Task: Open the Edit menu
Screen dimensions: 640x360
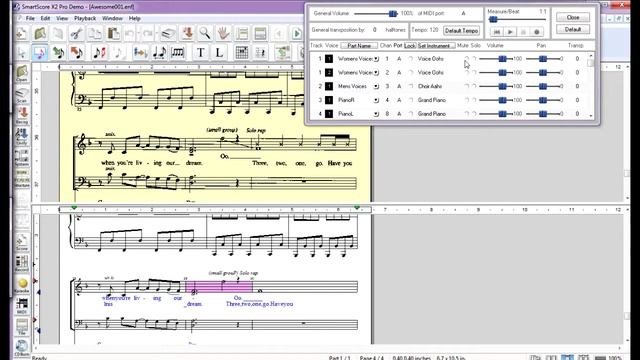Action: (45, 18)
